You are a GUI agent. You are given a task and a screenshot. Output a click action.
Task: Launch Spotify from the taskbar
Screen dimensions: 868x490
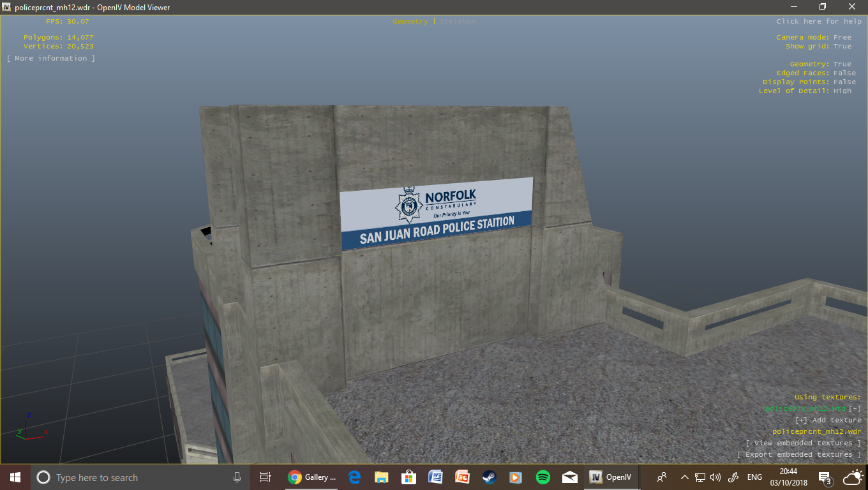[x=543, y=477]
